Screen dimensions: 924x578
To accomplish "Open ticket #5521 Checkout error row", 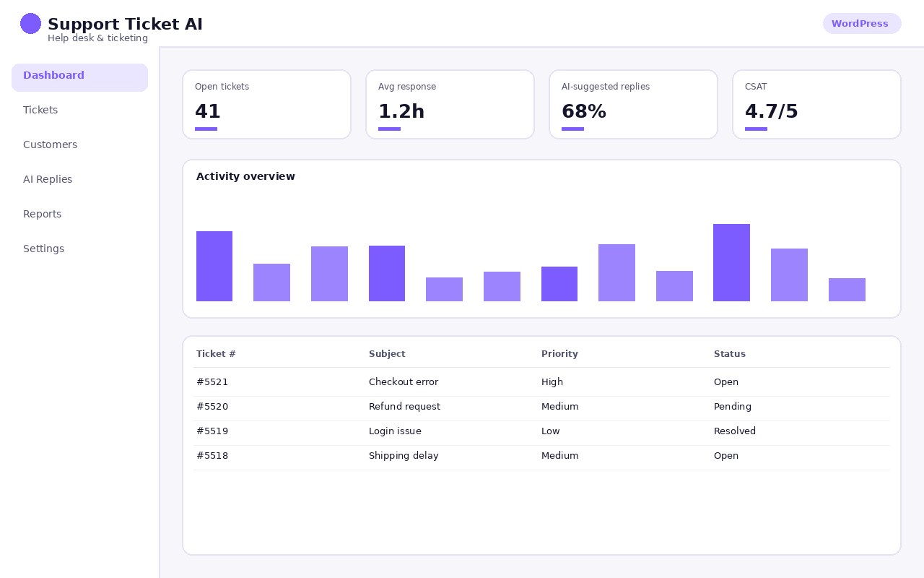I will pos(541,382).
